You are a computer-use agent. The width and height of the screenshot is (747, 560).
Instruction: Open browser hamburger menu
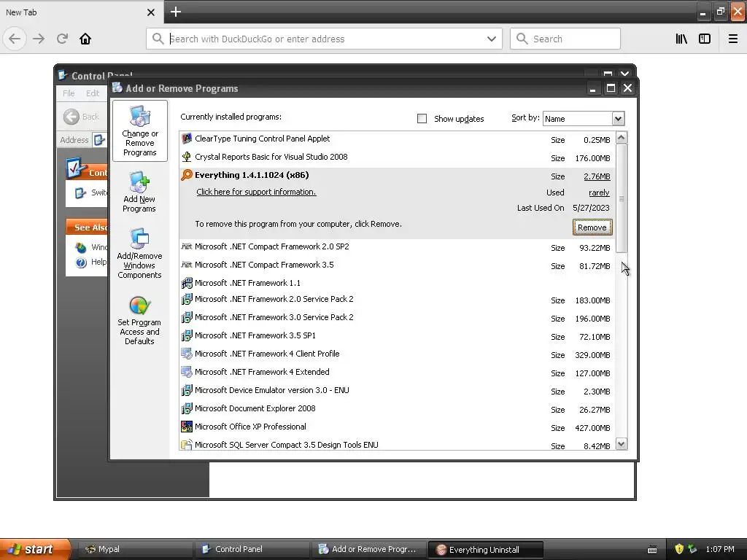click(733, 39)
